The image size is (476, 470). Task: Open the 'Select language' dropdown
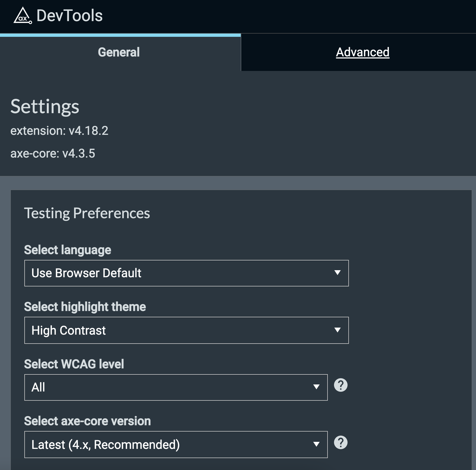[x=187, y=273]
